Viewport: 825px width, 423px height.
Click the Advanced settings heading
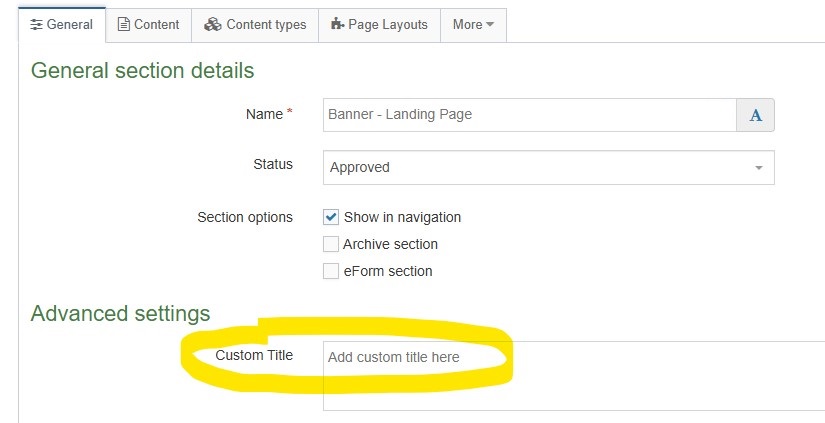point(120,314)
